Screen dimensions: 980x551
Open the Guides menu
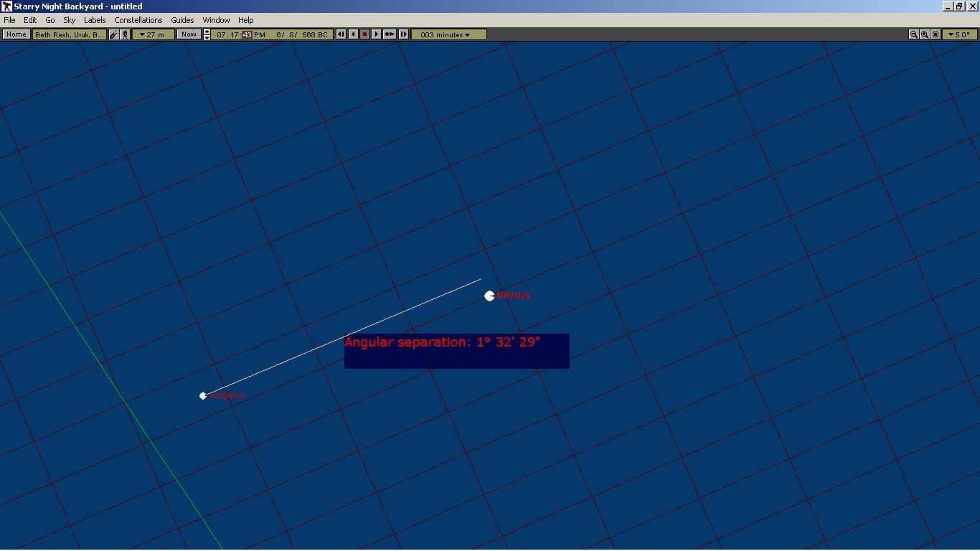182,20
